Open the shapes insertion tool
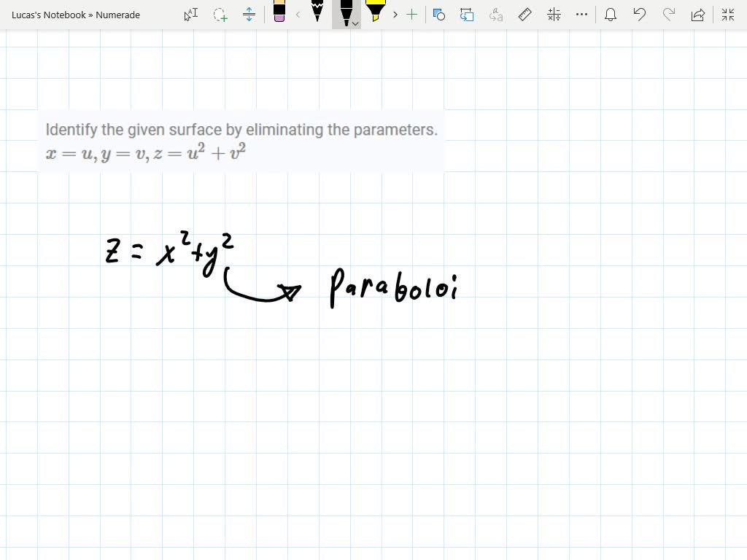Viewport: 747px width, 560px height. (438, 15)
